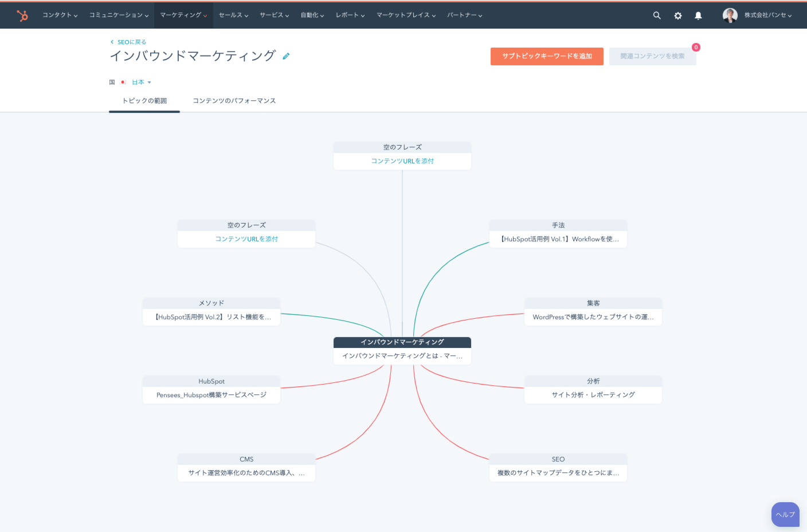Click the 関連コンテンツを検索 button
This screenshot has width=807, height=532.
pyautogui.click(x=652, y=56)
